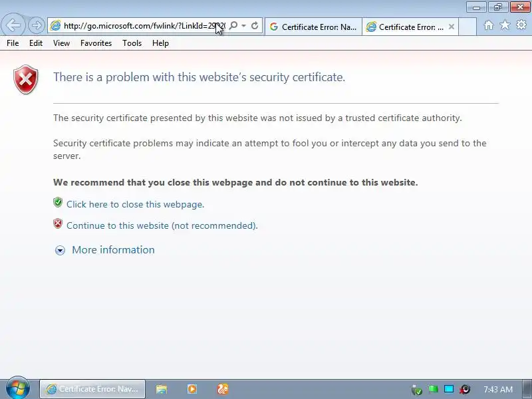Switch to the Google 'Certificate Error: Na...' tab
The height and width of the screenshot is (399, 532).
coord(313,27)
